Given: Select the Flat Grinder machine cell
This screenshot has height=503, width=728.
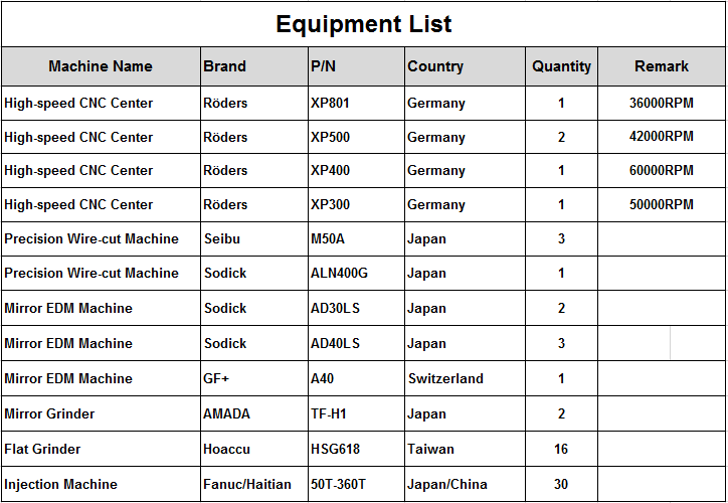Looking at the screenshot, I should [x=43, y=449].
